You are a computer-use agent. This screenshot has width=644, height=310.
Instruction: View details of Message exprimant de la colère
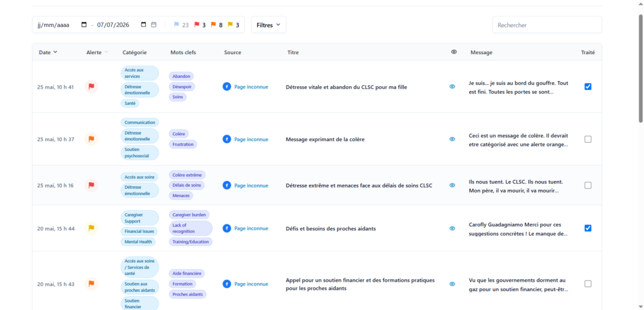pos(452,139)
